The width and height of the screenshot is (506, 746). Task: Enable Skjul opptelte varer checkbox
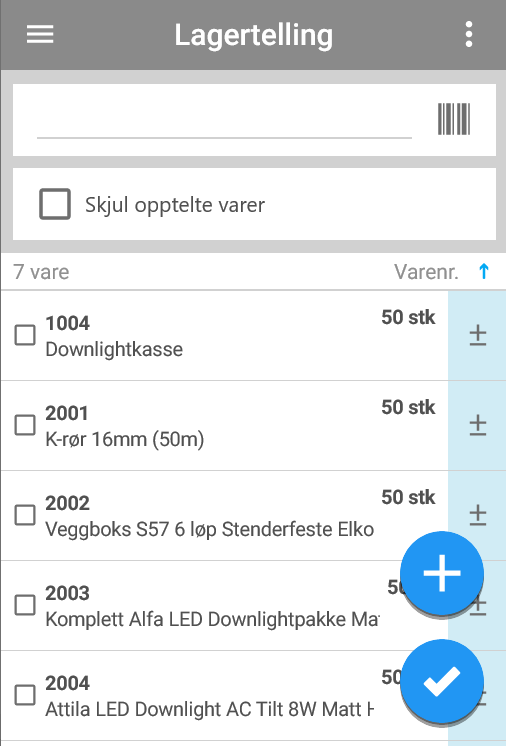coord(55,204)
